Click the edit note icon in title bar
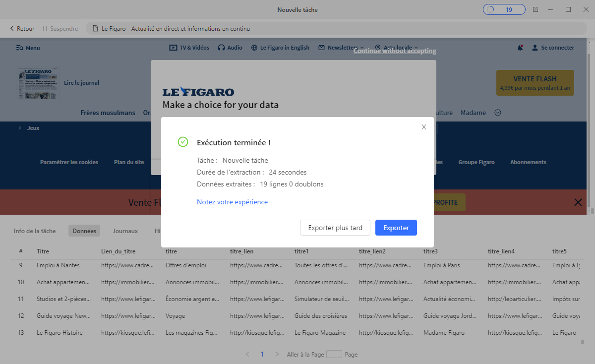The width and height of the screenshot is (595, 364). click(535, 9)
